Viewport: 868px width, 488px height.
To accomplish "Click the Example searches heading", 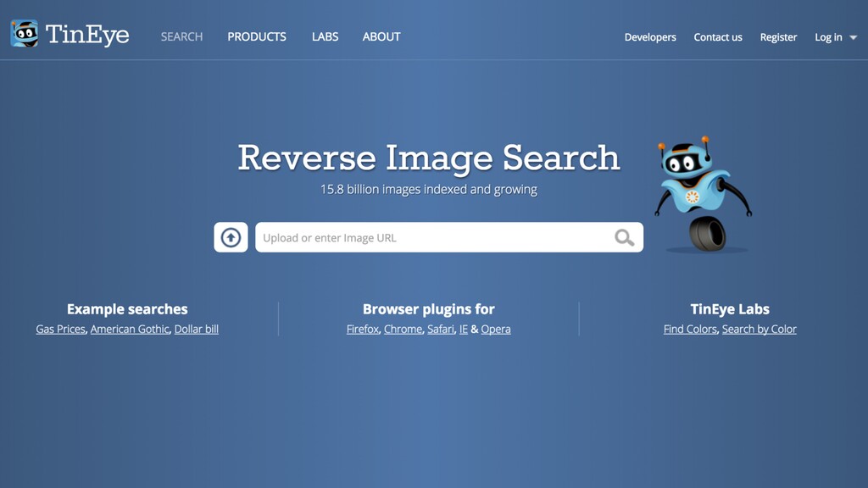I will coord(127,308).
